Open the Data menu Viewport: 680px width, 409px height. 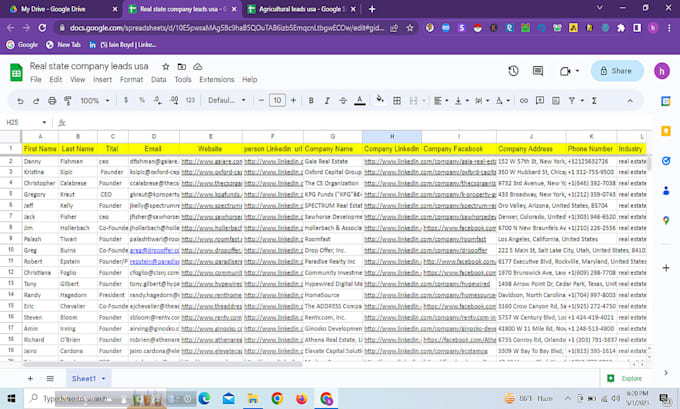coord(158,79)
